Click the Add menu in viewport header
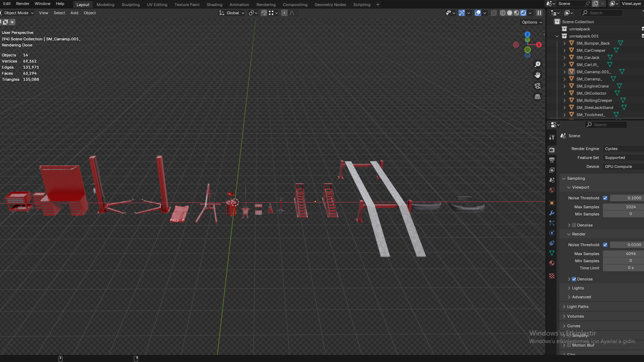644x362 pixels. click(74, 13)
